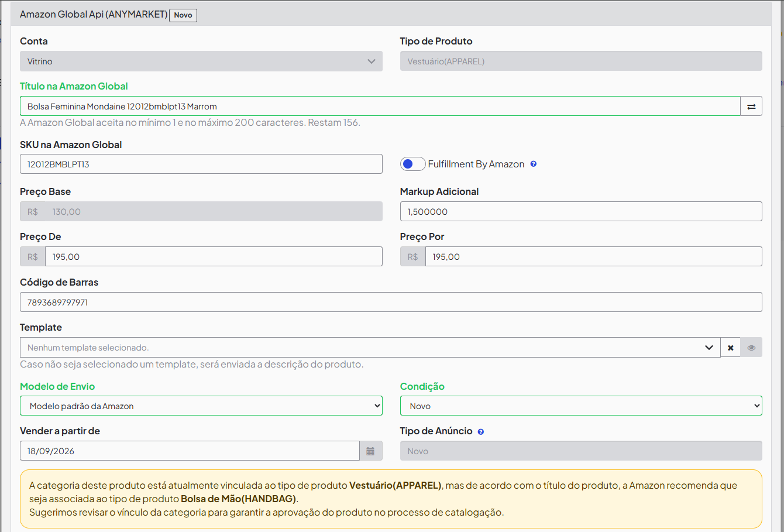
Task: Click the help icon next to Tipo de Anúncio
Action: click(481, 432)
